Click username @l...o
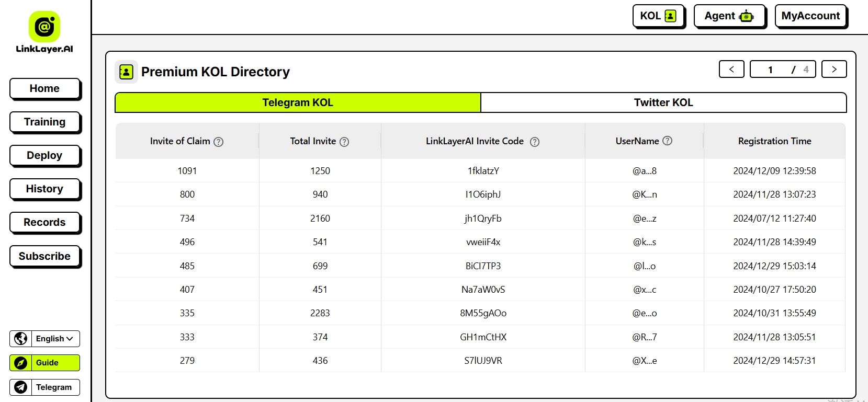Viewport: 868px width, 402px height. coord(645,266)
